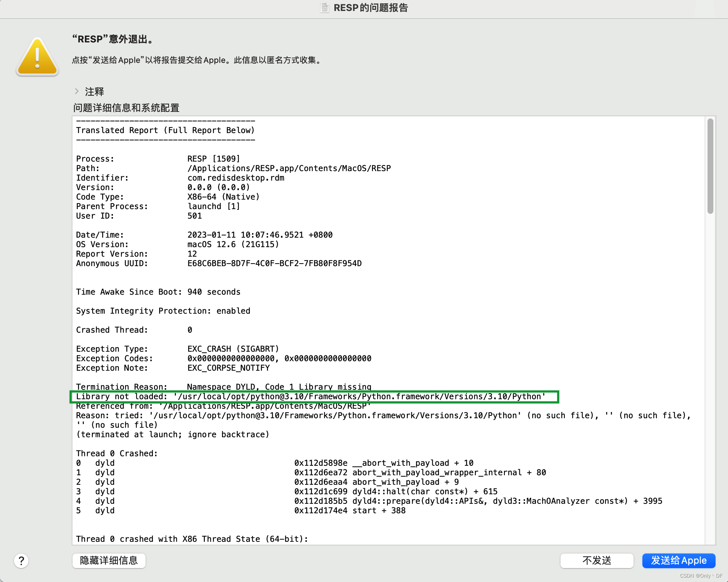Expand the 注释 disclosure chevron

(x=77, y=91)
